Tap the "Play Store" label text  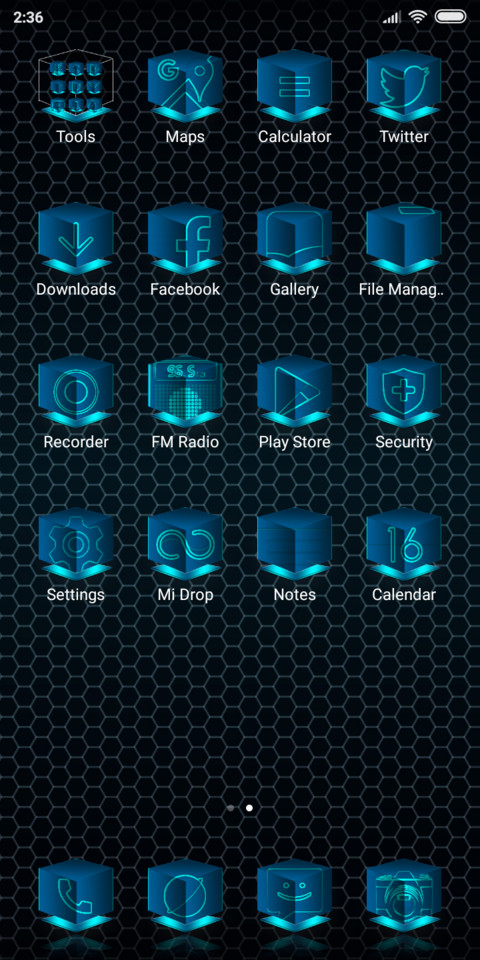[294, 442]
